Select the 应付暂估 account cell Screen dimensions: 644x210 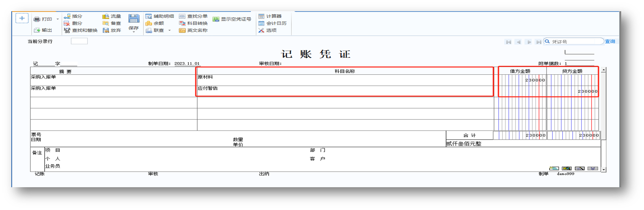pyautogui.click(x=345, y=91)
